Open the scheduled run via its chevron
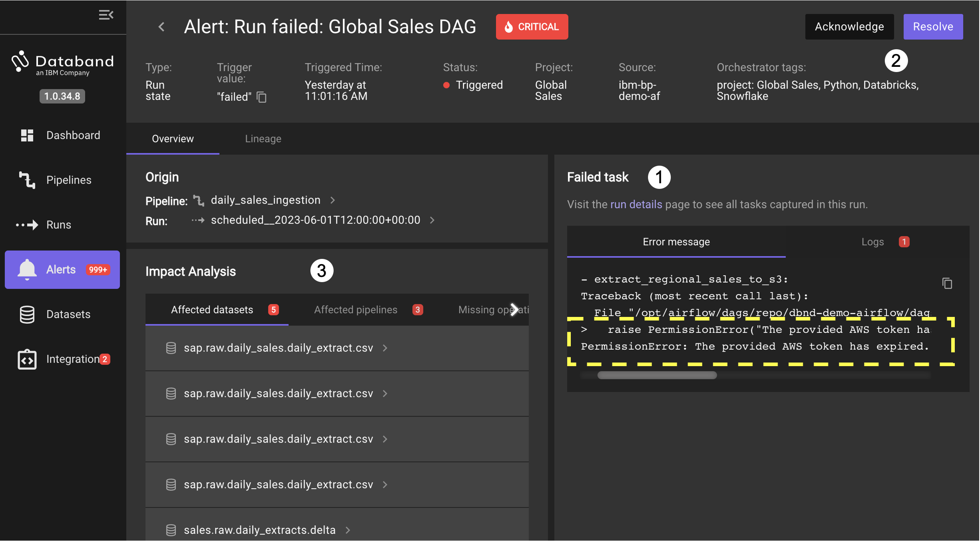The width and height of the screenshot is (980, 541). tap(432, 220)
